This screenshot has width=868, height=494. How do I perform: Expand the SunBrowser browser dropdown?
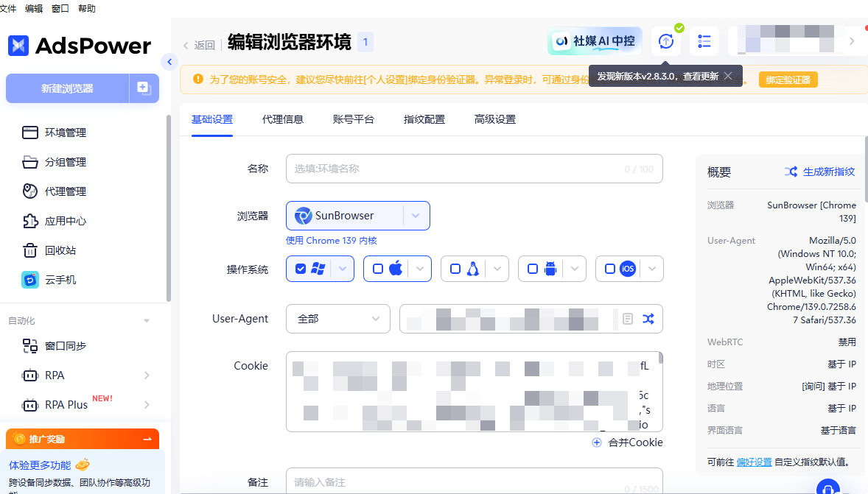point(416,216)
